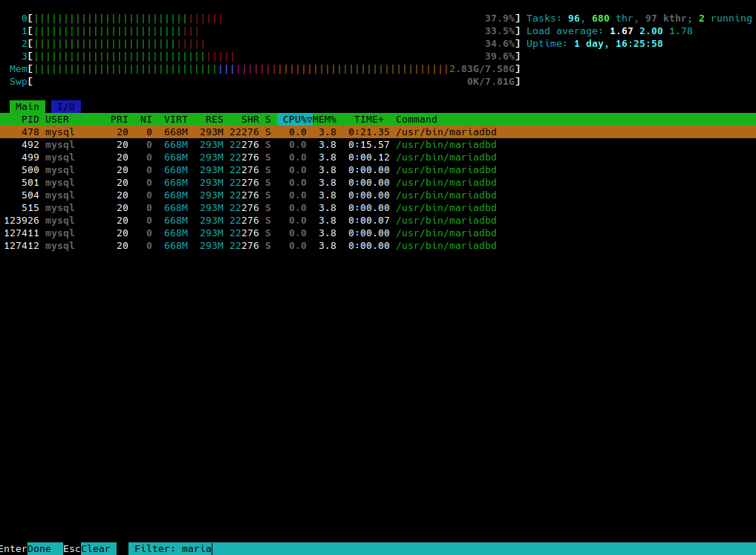Select process row with PID 123926

click(378, 221)
